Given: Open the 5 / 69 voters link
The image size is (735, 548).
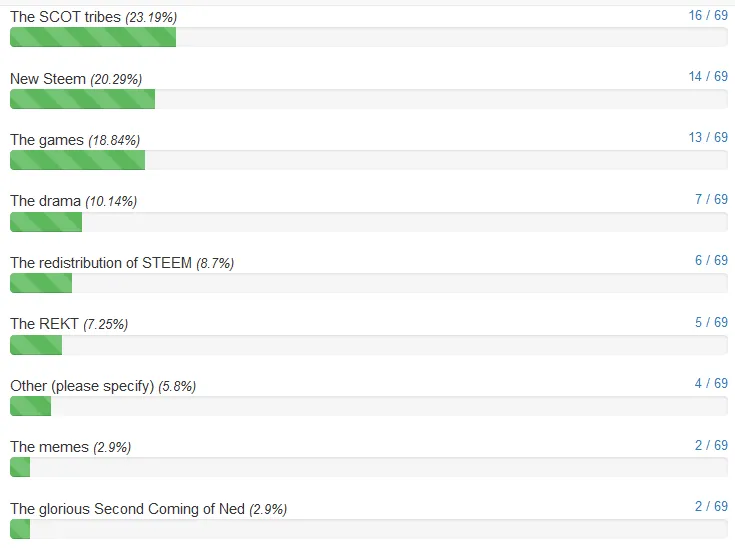Looking at the screenshot, I should tap(711, 322).
